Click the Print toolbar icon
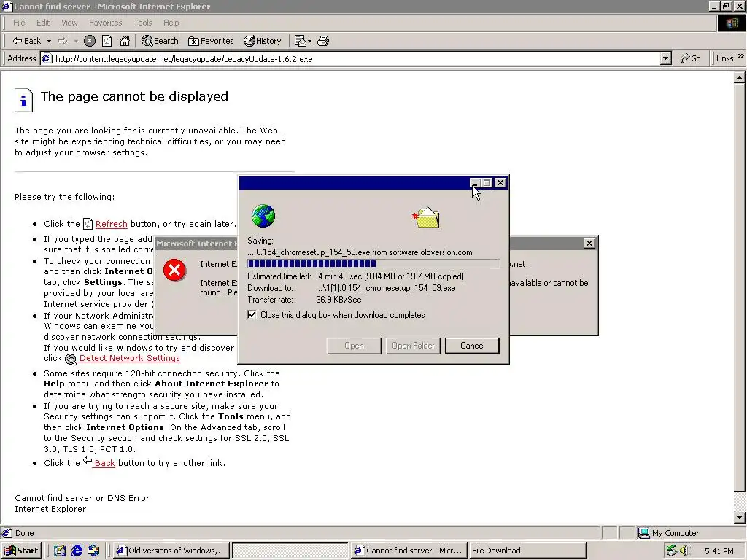This screenshot has height=560, width=747. 323,41
